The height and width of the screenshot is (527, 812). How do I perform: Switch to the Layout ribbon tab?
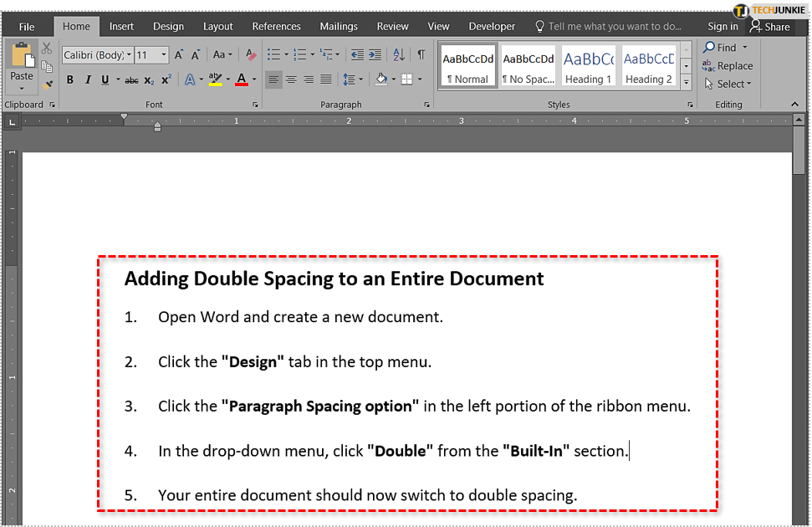click(x=218, y=27)
